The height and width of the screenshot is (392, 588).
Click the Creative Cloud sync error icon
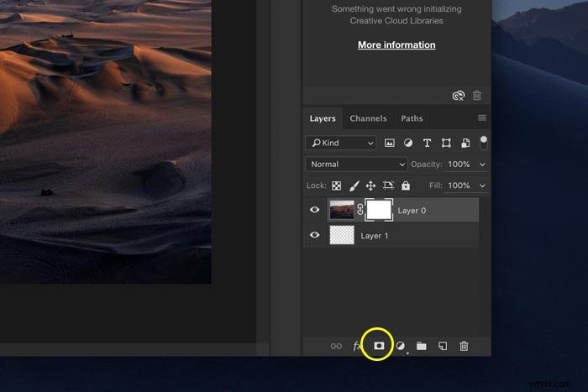pos(459,96)
